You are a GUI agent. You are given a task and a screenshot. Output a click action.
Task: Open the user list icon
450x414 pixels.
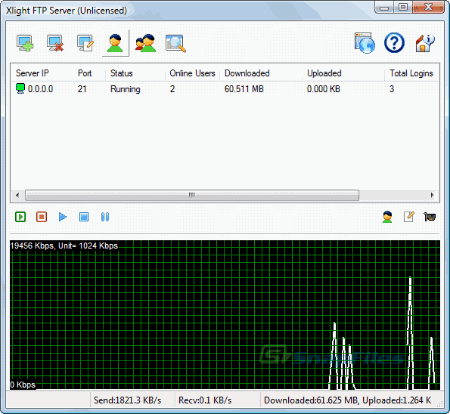[115, 43]
